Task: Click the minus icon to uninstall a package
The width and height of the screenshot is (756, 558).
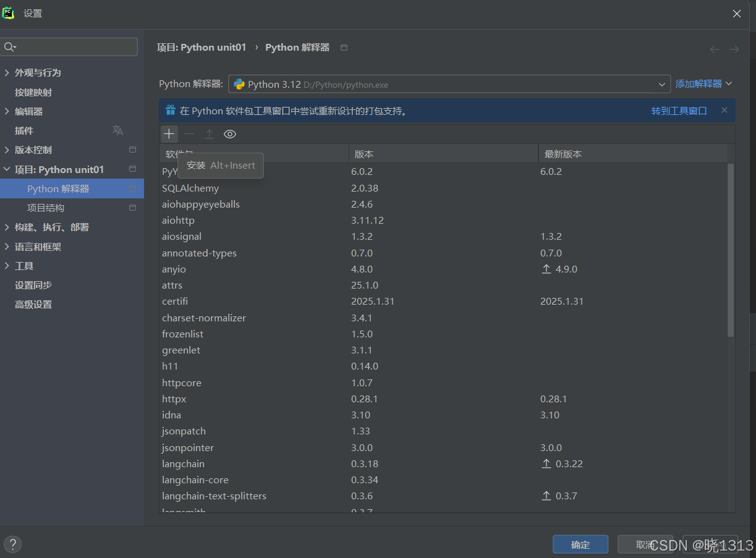Action: pyautogui.click(x=190, y=134)
